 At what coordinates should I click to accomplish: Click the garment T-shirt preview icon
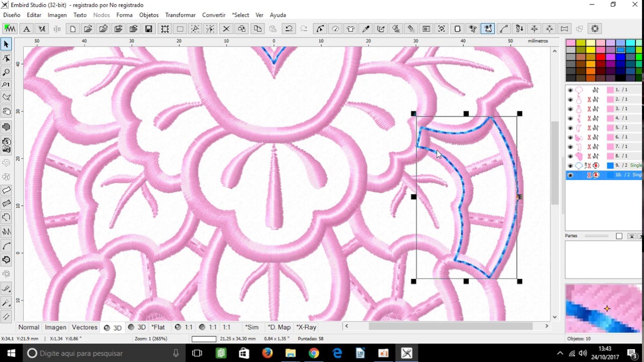pos(351,29)
